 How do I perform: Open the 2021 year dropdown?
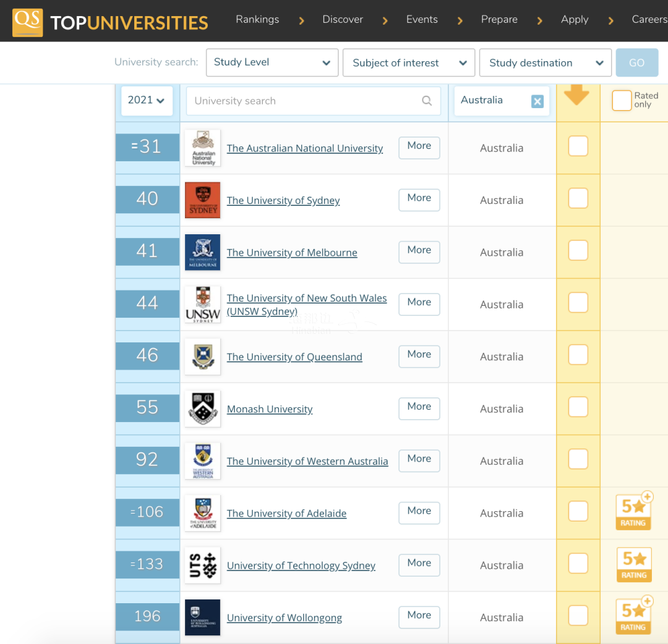147,101
